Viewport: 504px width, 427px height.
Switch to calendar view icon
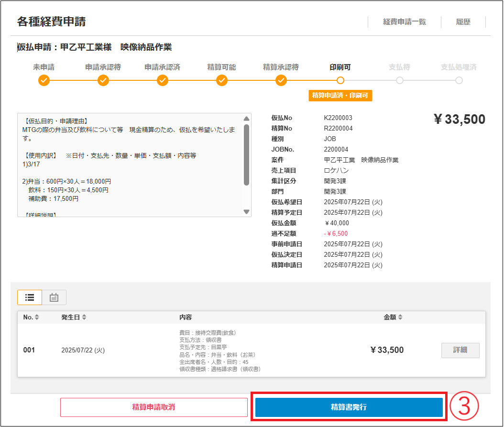(x=54, y=297)
